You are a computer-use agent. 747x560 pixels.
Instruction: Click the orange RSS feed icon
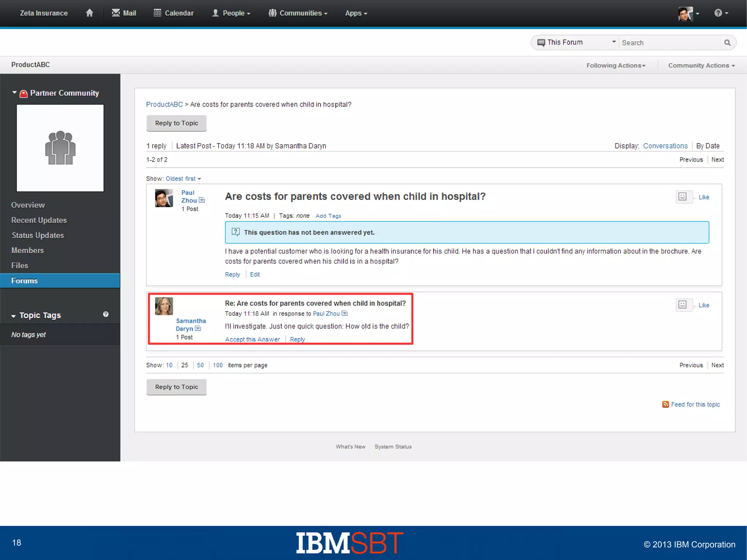[x=665, y=405]
